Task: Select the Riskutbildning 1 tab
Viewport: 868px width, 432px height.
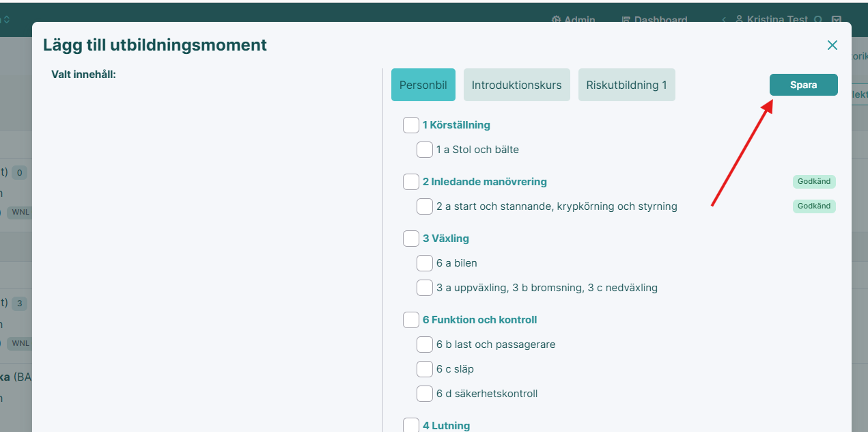Action: [x=626, y=85]
